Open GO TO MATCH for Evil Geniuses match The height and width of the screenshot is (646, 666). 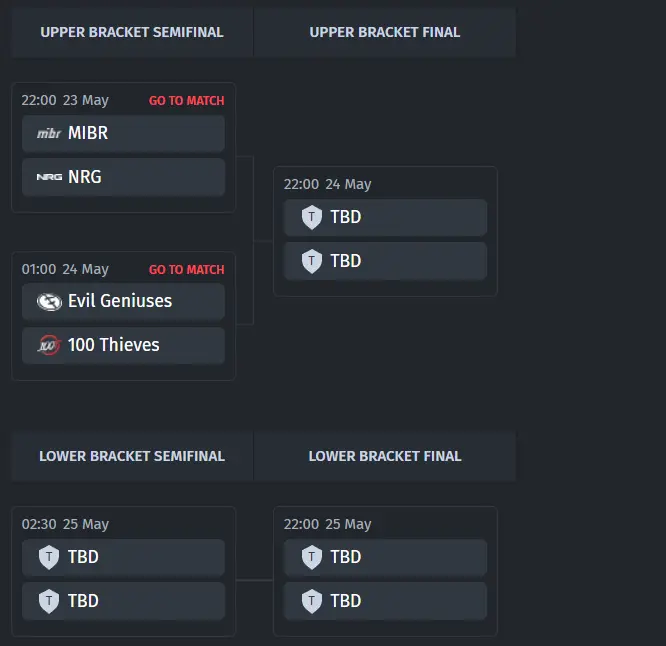pos(186,270)
